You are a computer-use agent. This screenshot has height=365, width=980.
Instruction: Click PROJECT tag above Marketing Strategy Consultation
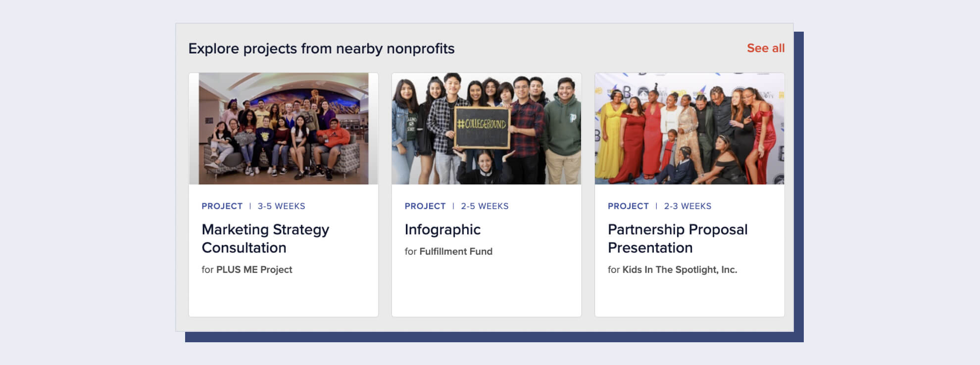(x=222, y=206)
